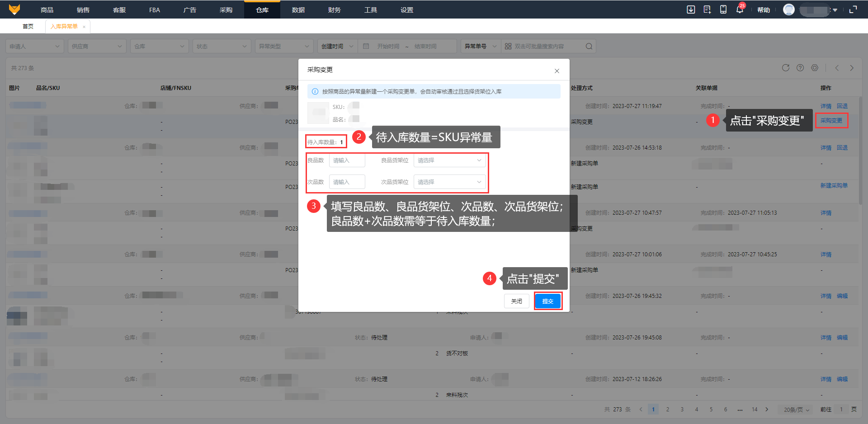The width and height of the screenshot is (868, 424).
Task: Open the 20条/页 page size dropdown
Action: [x=797, y=410]
